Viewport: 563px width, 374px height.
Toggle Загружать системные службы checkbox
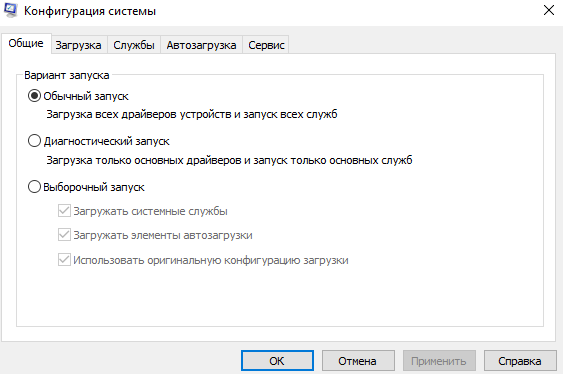[x=64, y=211]
